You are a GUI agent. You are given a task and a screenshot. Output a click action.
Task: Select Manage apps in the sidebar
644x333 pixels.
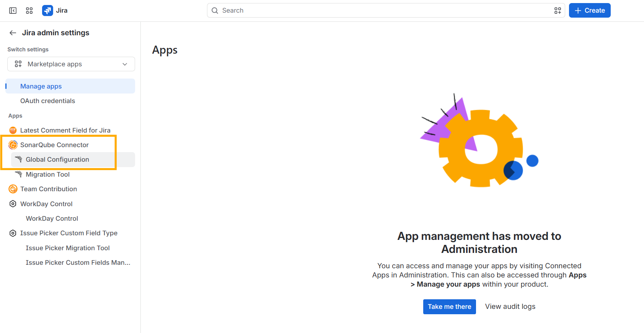[70, 86]
